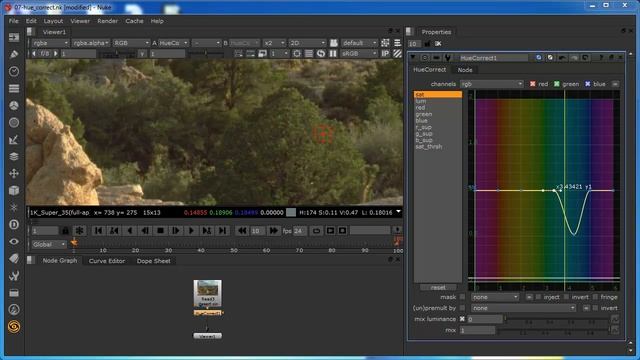The height and width of the screenshot is (360, 640).
Task: Open the Render menu
Action: tap(107, 21)
